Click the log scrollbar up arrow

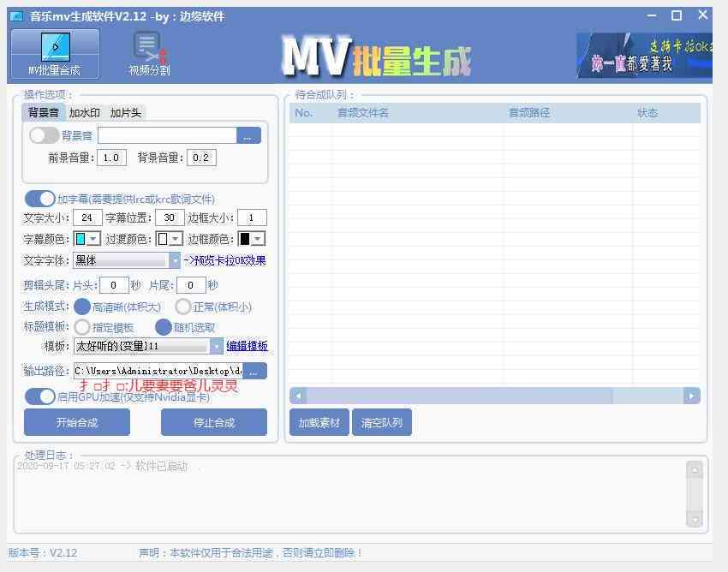coord(695,470)
